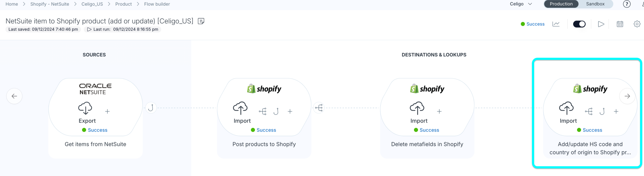644x176 pixels.
Task: Click SOURCES section heading
Action: (94, 55)
